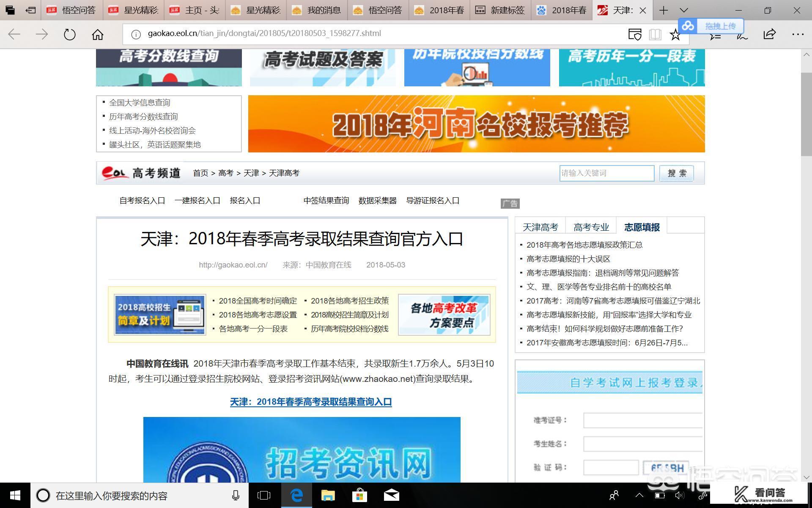Switch to the 高考专业 tab
The height and width of the screenshot is (508, 812).
point(591,227)
